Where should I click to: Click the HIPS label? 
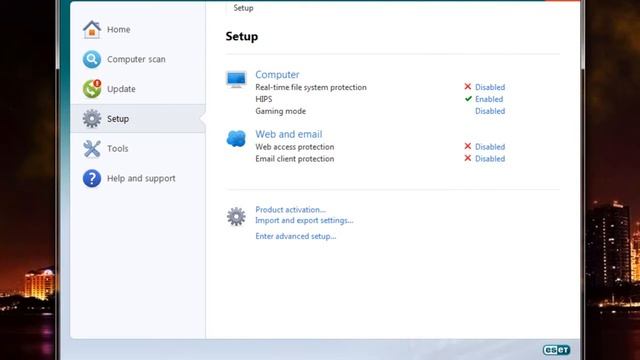pyautogui.click(x=264, y=99)
